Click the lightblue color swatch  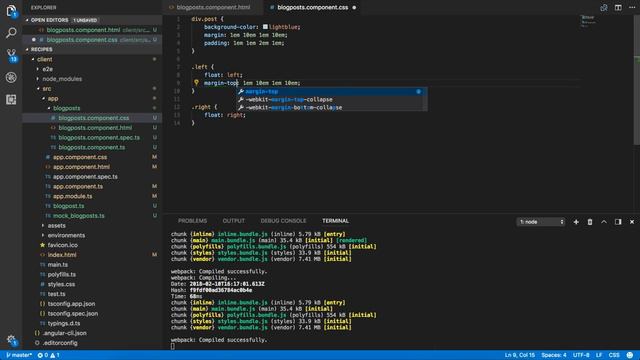tap(265, 27)
